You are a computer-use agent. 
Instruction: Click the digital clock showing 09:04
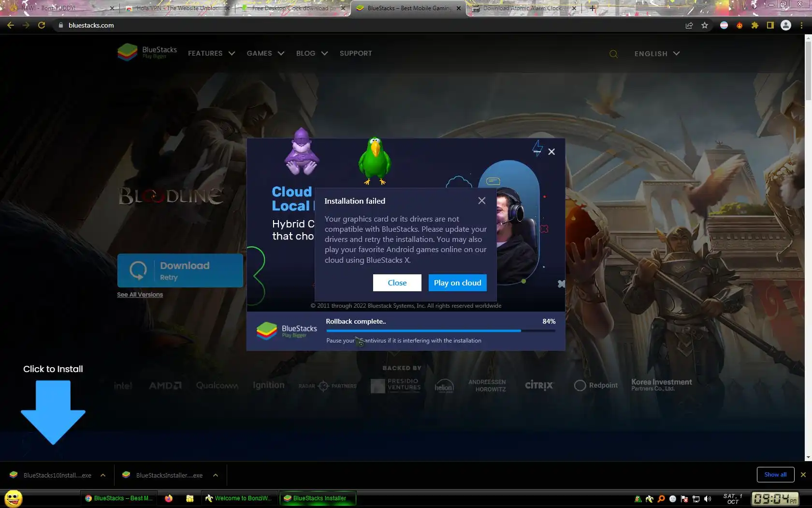click(x=774, y=499)
